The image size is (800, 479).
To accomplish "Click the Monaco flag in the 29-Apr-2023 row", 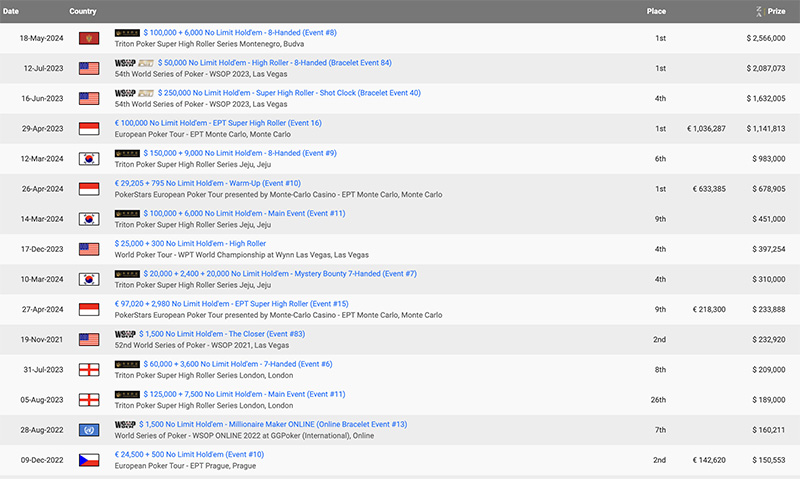I will (88, 128).
